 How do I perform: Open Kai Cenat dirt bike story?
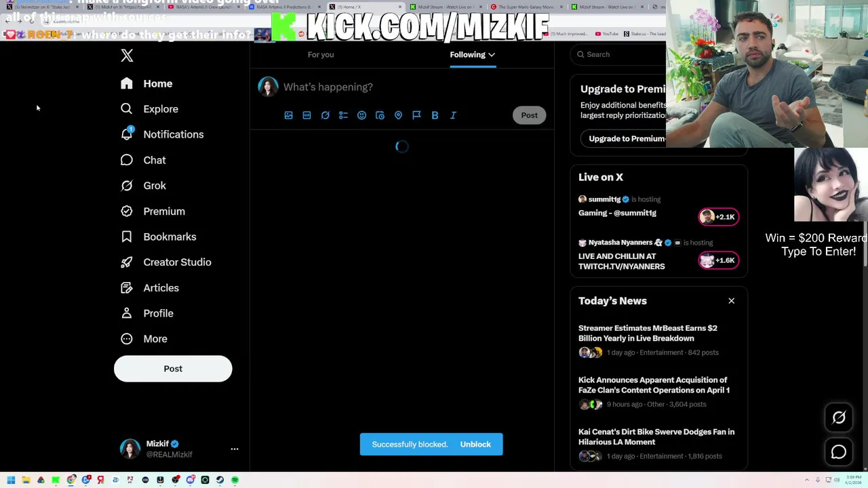656,436
